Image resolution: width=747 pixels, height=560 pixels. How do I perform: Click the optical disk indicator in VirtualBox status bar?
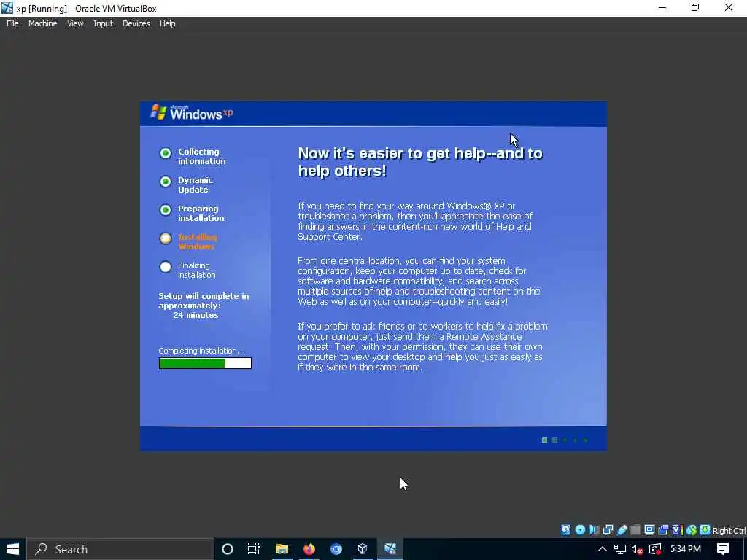580,530
